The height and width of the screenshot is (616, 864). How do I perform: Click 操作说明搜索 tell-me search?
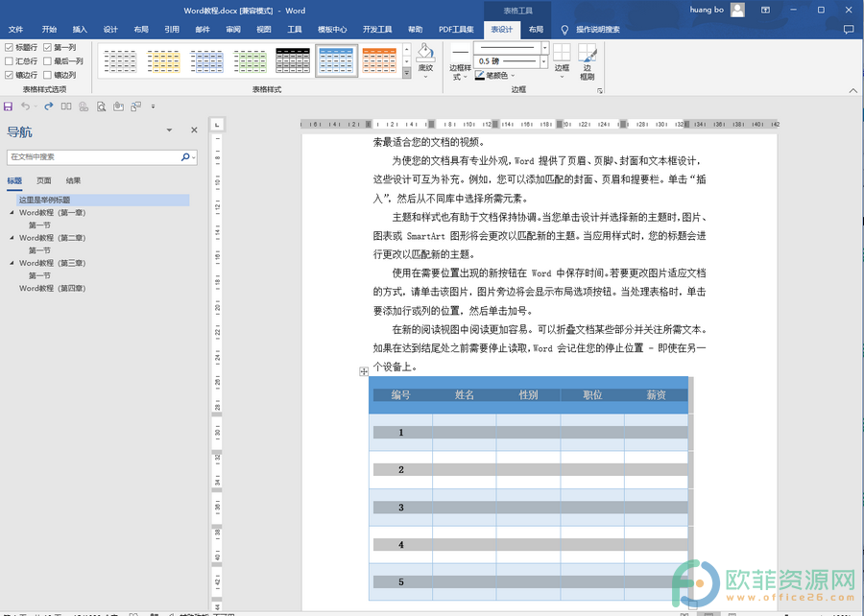tap(598, 30)
